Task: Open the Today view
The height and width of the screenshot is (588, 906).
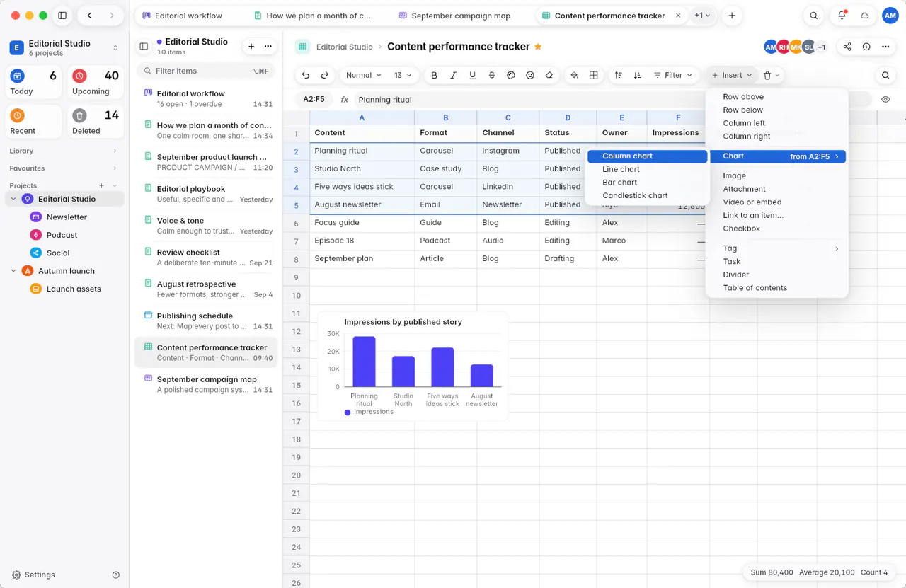Action: 34,83
